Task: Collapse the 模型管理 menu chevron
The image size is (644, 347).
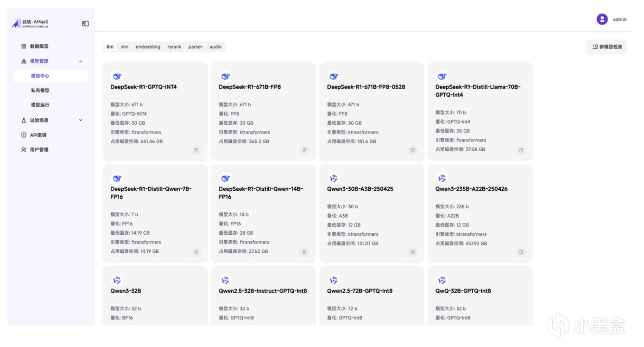Action: pos(81,61)
